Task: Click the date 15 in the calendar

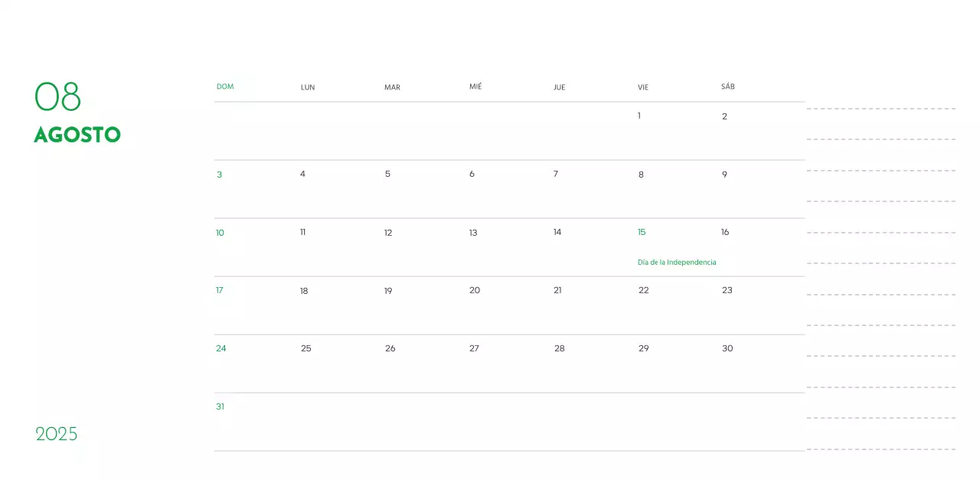Action: pyautogui.click(x=642, y=232)
